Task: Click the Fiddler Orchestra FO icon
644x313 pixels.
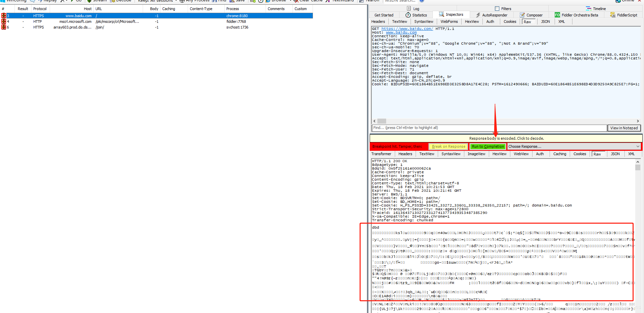Action: [557, 15]
